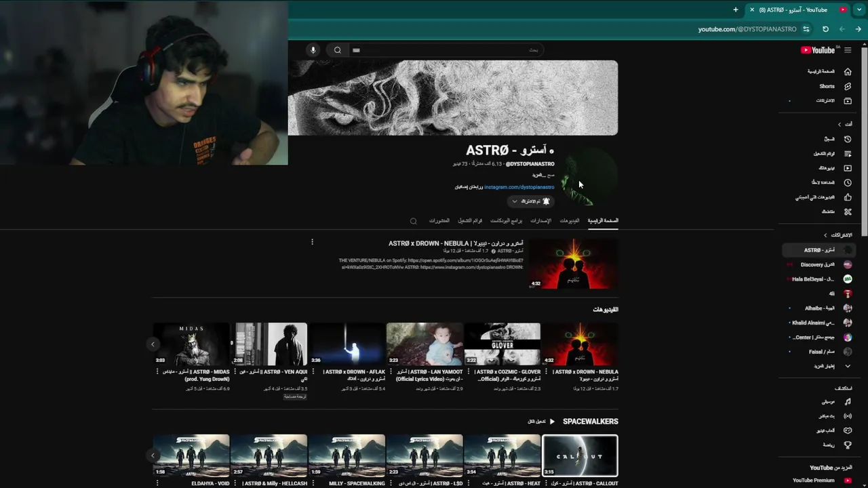Viewport: 868px width, 488px height.
Task: Click the browser reload button
Action: click(x=825, y=29)
